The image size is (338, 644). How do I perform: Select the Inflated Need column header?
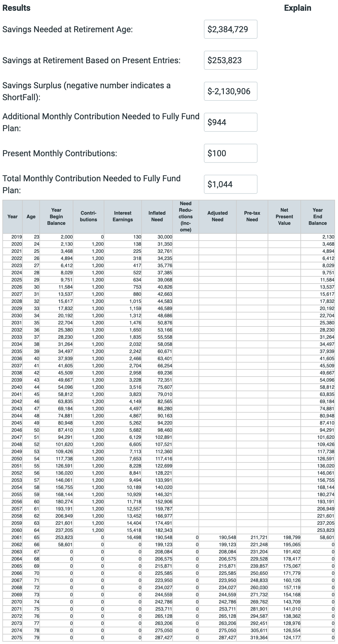click(157, 216)
